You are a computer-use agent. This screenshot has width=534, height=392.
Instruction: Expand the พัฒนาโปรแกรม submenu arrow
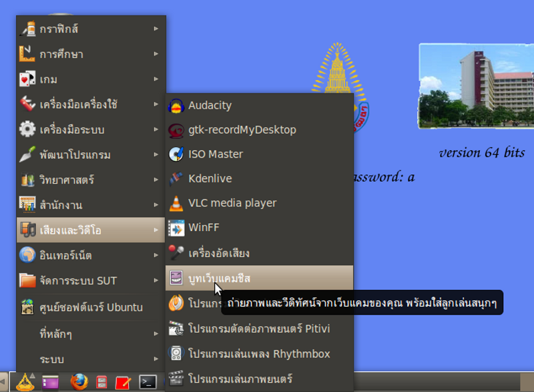tap(156, 154)
